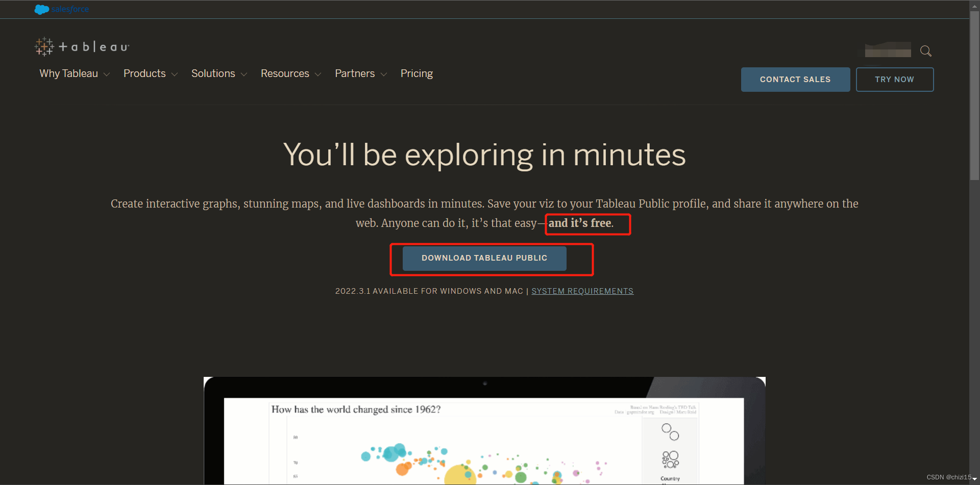The image size is (980, 485).
Task: Expand the Products menu chevron
Action: coord(175,74)
